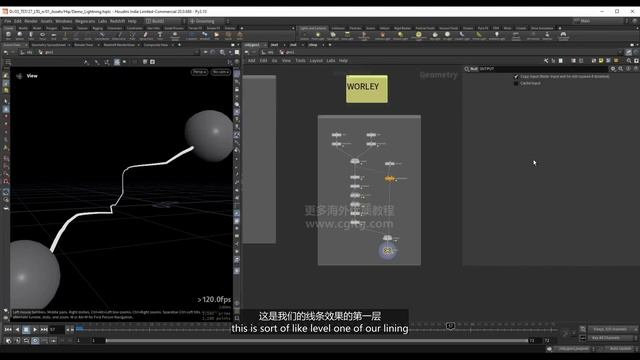Click the OUTPUT node name field
The image size is (640, 360).
tap(543, 69)
